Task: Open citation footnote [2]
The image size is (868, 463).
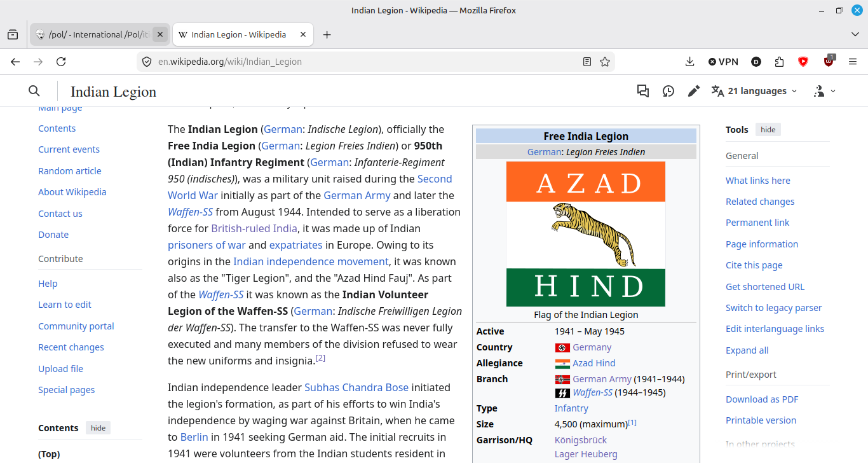Action: click(x=320, y=358)
